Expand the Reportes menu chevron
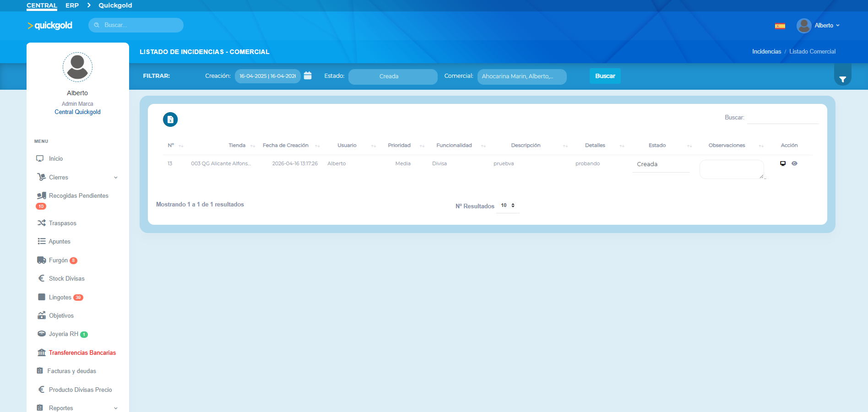This screenshot has width=868, height=412. (x=116, y=408)
